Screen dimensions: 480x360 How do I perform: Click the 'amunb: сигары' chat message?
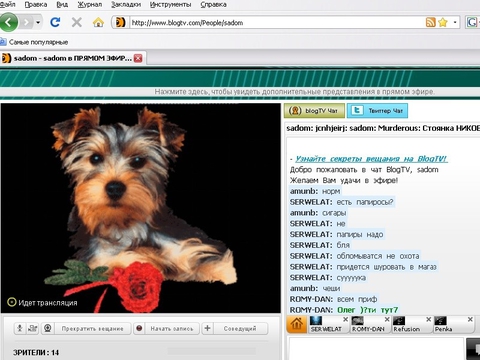318,213
